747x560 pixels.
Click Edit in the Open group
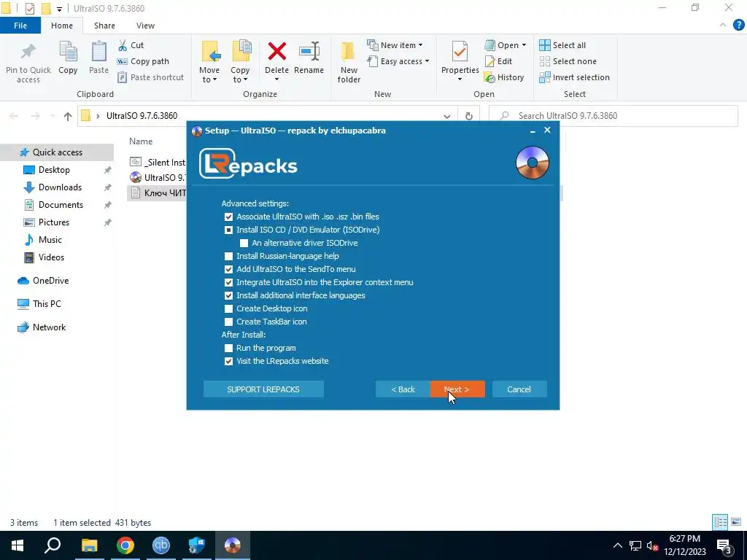coord(498,61)
